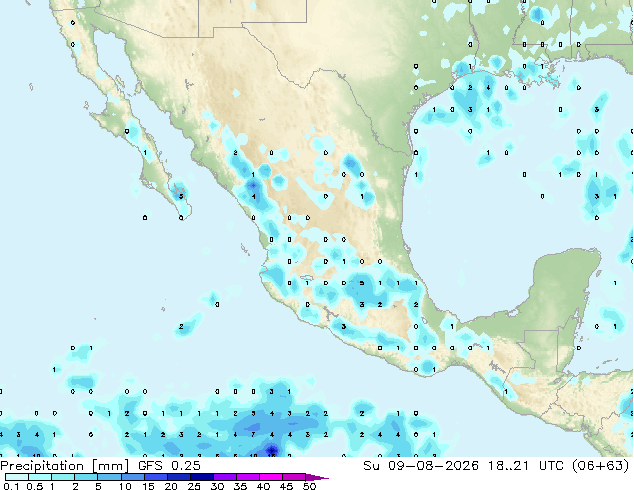The height and width of the screenshot is (490, 634).
Task: Select the 25–30 mm dark navy swatch
Action: (x=201, y=477)
